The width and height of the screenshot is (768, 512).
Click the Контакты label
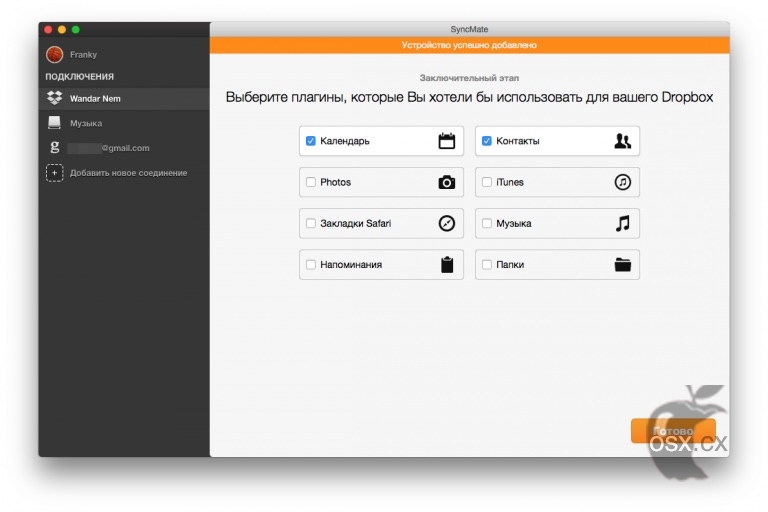tap(518, 141)
